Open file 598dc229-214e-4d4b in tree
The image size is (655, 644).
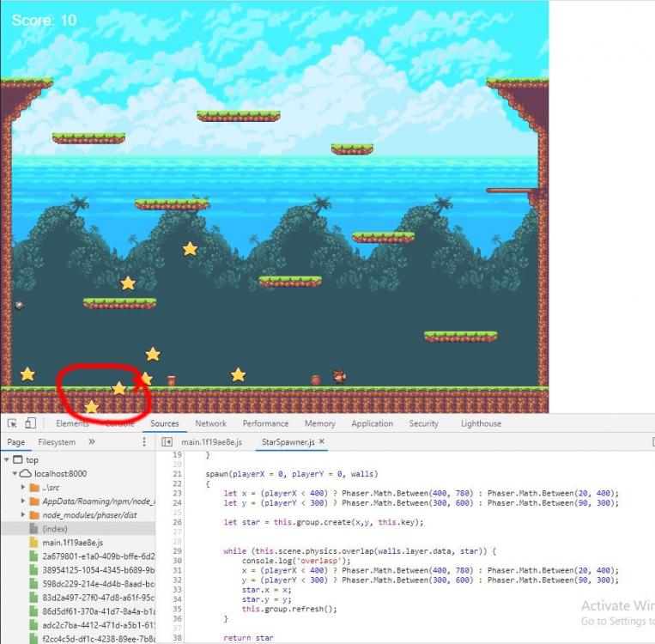coord(99,584)
